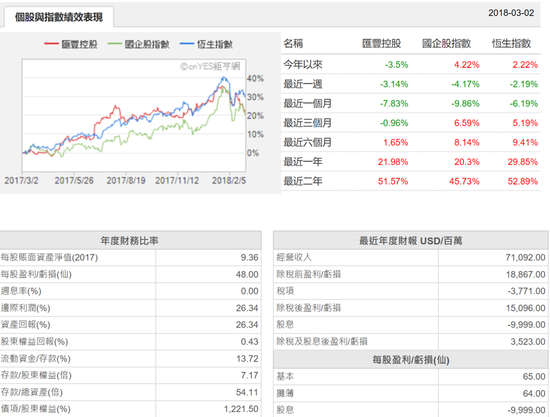
Task: Select the 最近三個月 row label
Action: point(308,123)
